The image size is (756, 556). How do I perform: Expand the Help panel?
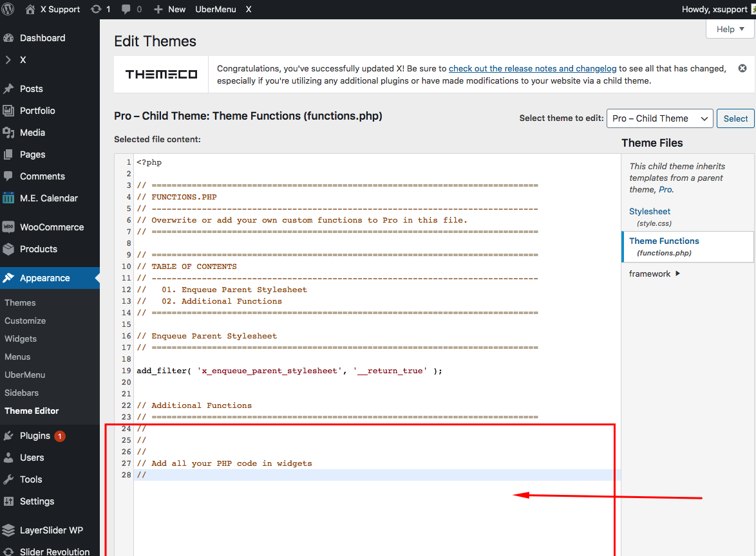(x=730, y=29)
